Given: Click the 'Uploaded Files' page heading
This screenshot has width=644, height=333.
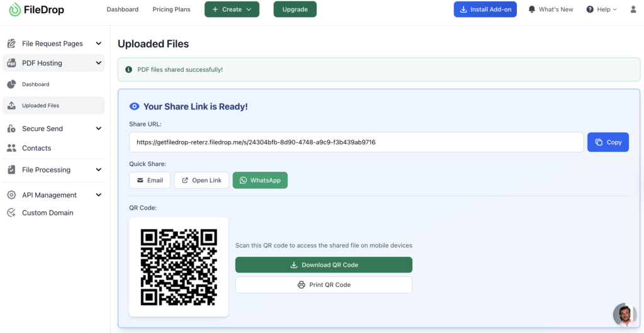Looking at the screenshot, I should [153, 44].
